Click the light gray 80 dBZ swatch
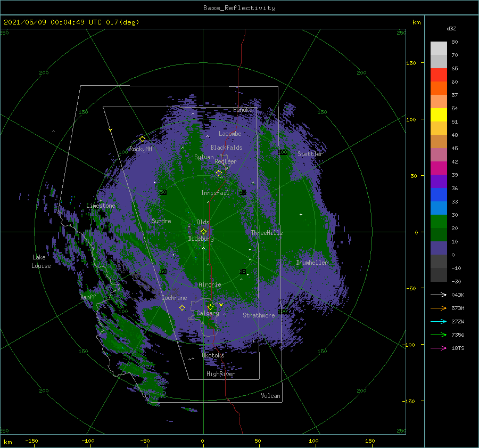 point(439,48)
